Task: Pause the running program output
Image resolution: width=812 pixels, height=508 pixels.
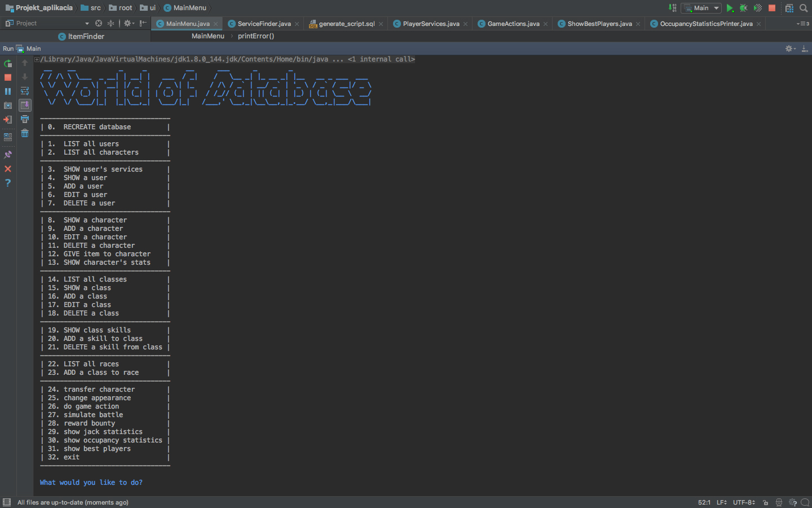Action: pos(8,91)
